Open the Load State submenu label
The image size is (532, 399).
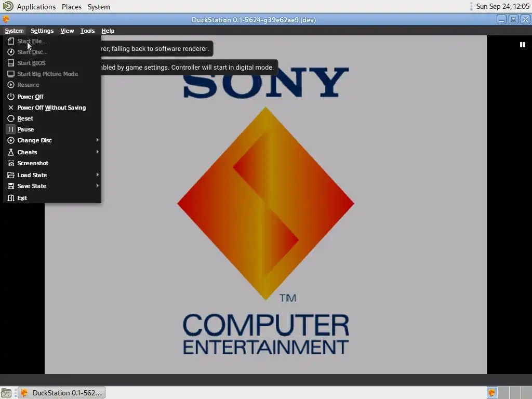32,175
